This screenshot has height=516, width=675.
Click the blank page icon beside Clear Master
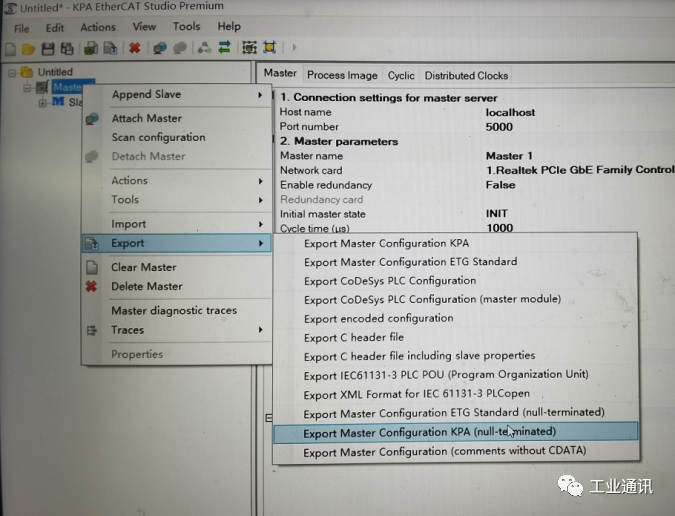point(92,267)
